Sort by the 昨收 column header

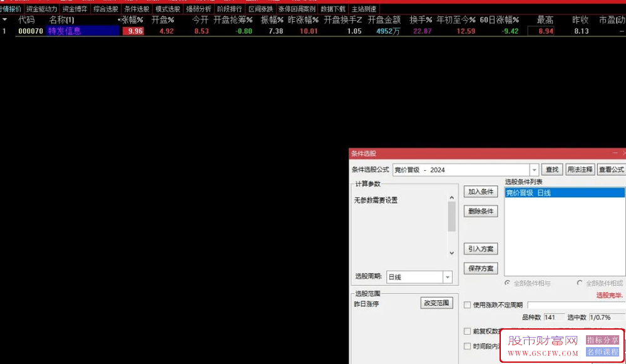(x=580, y=19)
